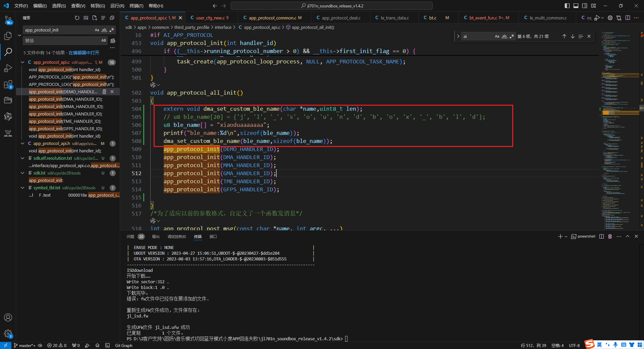The height and width of the screenshot is (349, 644).
Task: Open the Extensions view
Action: coord(8,84)
